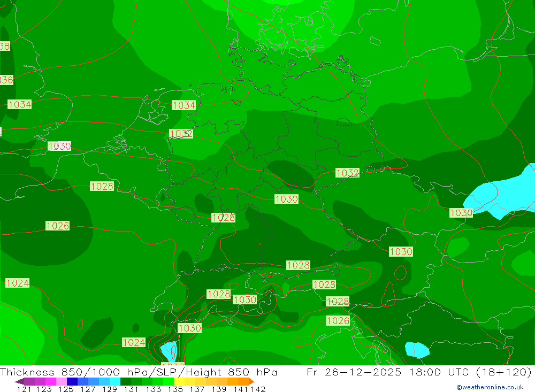
Task: Select the pale pink legend swatch
Action: tap(62, 381)
